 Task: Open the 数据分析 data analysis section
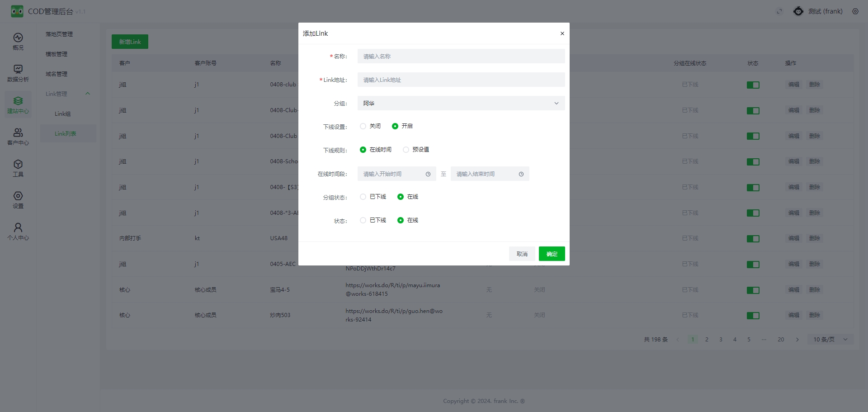(18, 73)
